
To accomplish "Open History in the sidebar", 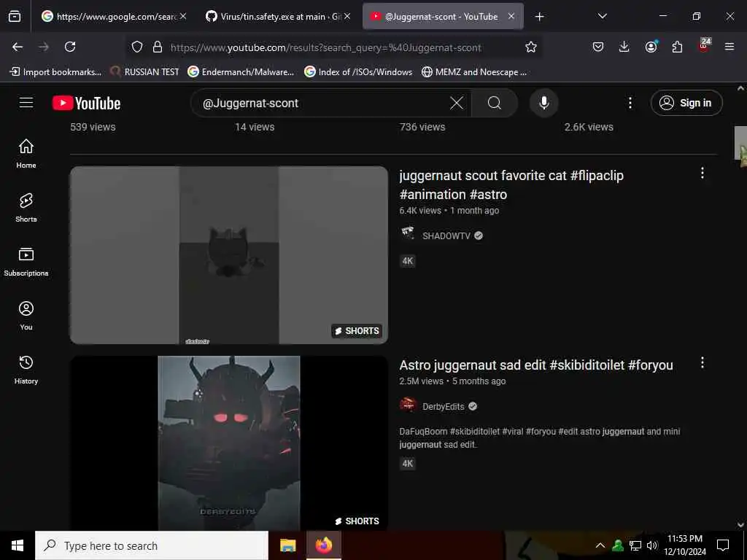I will [x=26, y=370].
